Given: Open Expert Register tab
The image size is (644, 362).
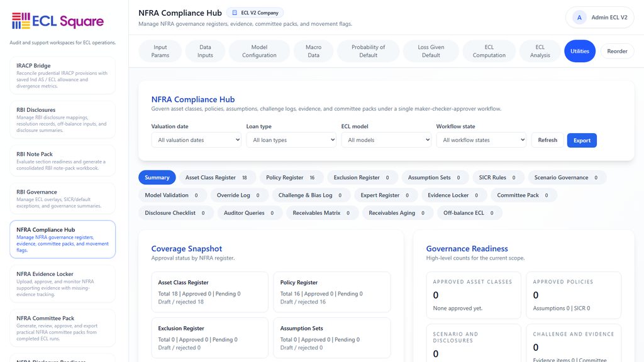Looking at the screenshot, I should coord(386,195).
